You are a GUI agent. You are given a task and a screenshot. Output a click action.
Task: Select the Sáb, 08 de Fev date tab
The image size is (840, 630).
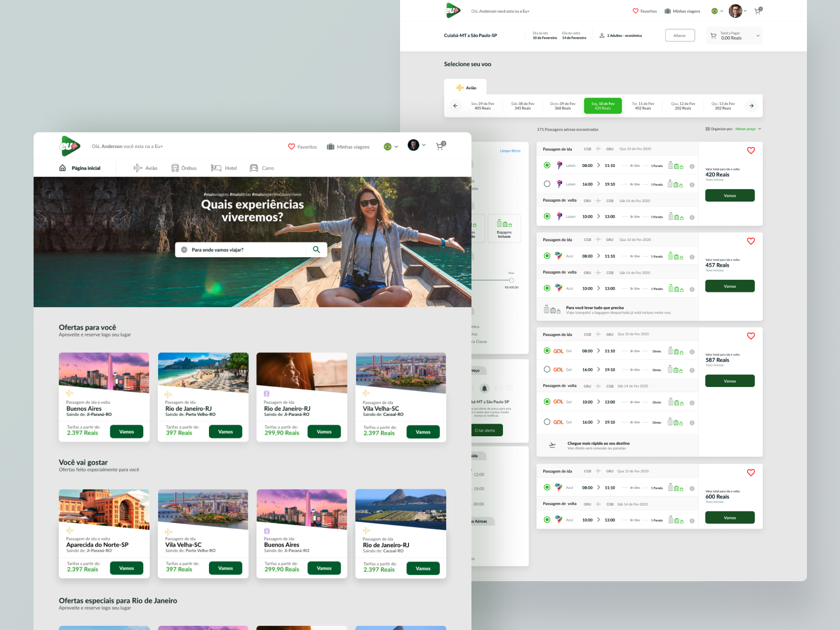[523, 106]
